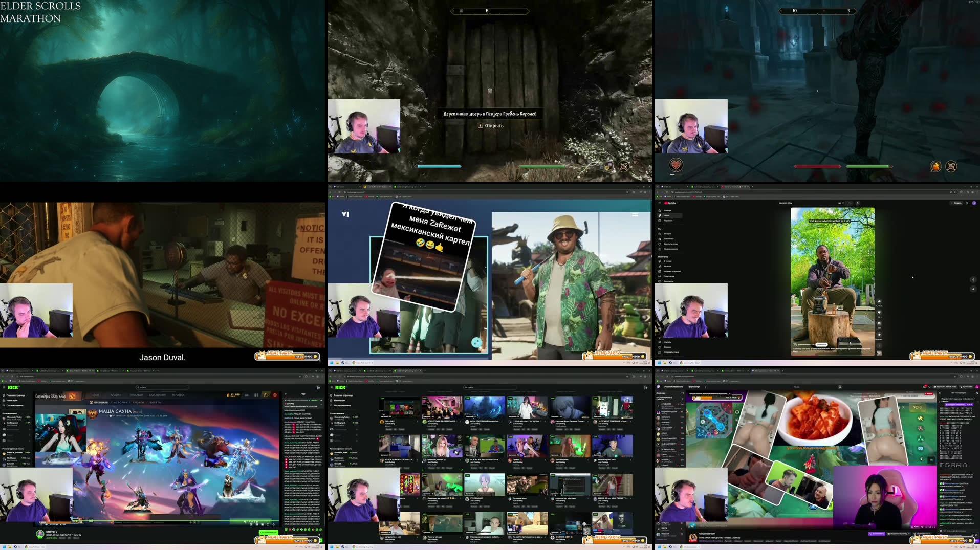Screen dimensions: 980x550
Task: Seek using the Short's red progress bar
Action: pyautogui.click(x=833, y=356)
